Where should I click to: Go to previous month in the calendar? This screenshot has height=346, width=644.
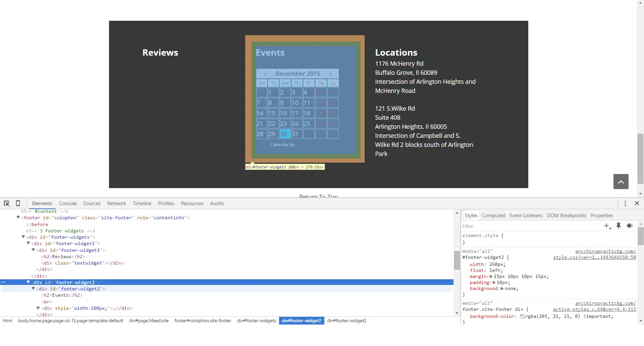[x=265, y=74]
